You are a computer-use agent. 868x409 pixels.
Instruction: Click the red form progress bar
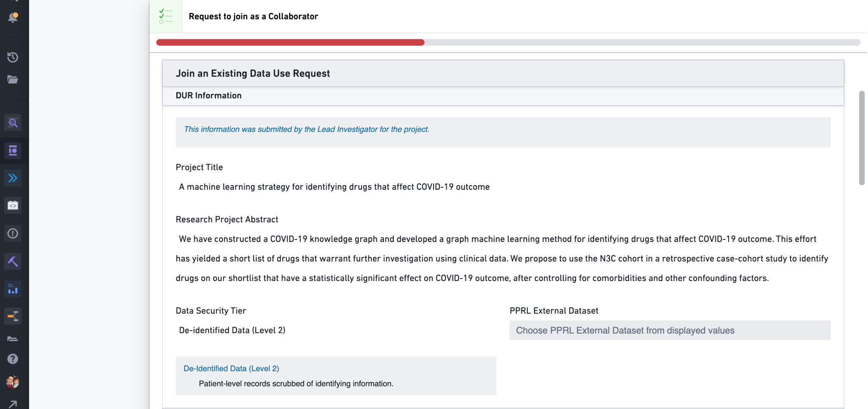[x=290, y=42]
